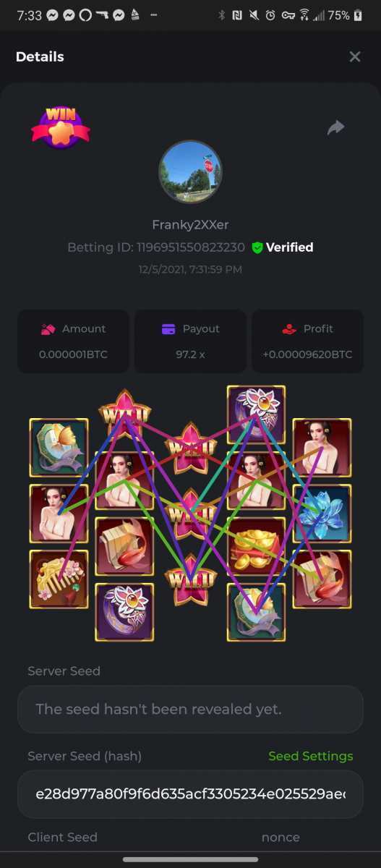Tap the Amount bet icon
Screen dimensions: 381x868
point(48,329)
